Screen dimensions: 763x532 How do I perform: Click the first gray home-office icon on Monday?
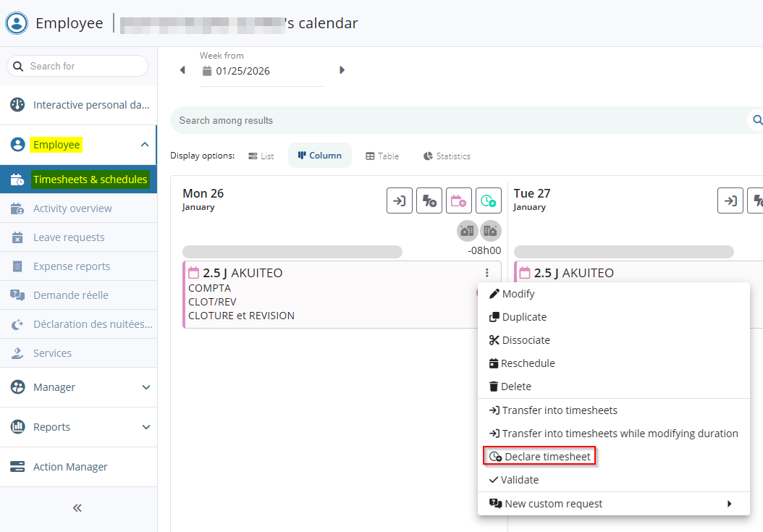click(467, 231)
